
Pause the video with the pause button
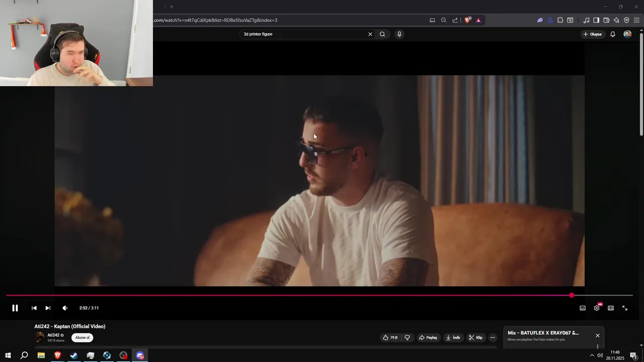tap(15, 308)
